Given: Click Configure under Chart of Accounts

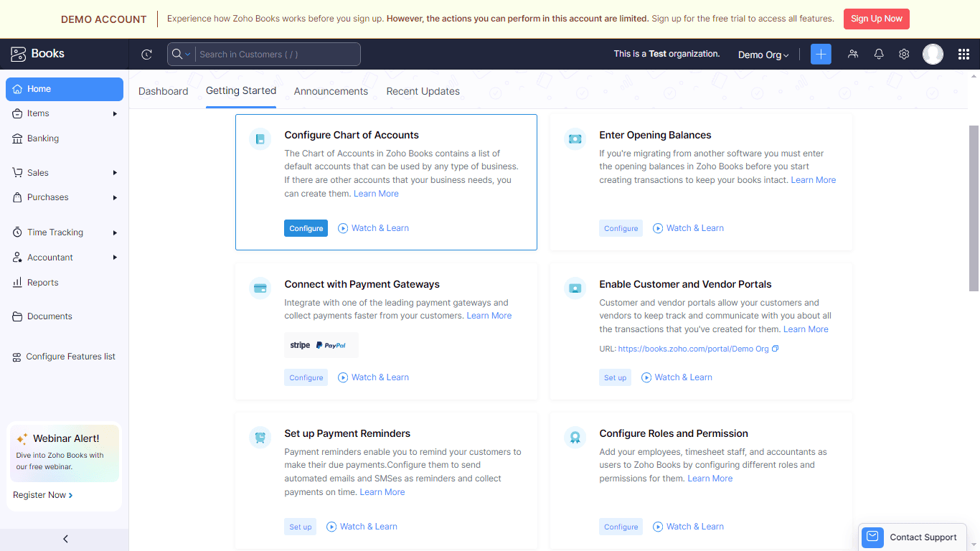Looking at the screenshot, I should [306, 228].
